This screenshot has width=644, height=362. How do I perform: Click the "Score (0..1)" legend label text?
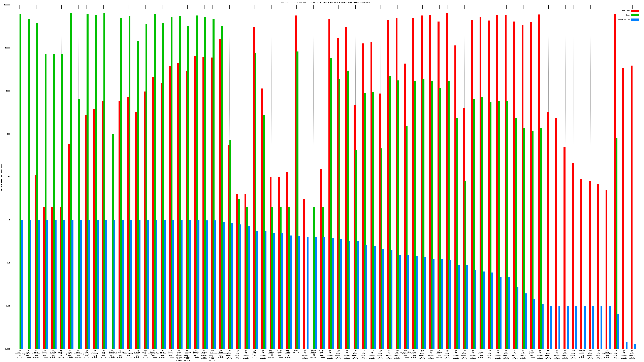coord(624,20)
